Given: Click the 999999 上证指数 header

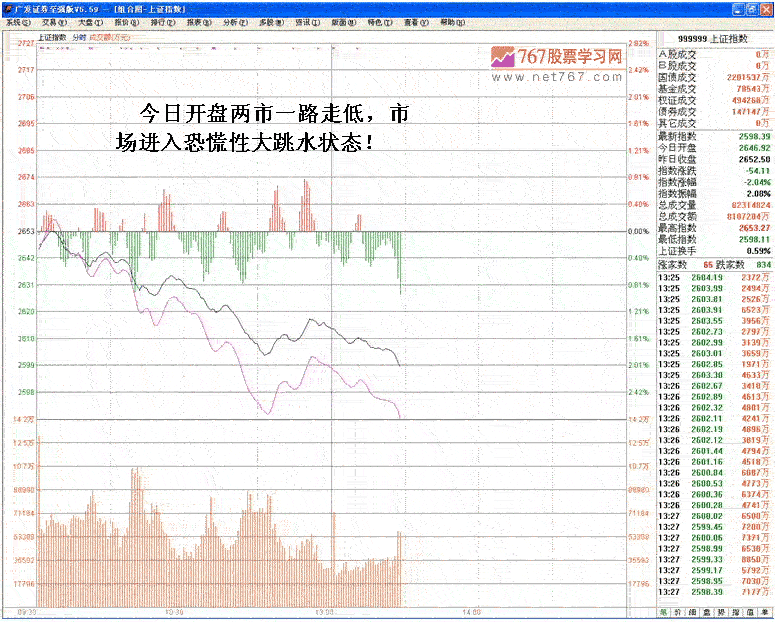Looking at the screenshot, I should (713, 38).
